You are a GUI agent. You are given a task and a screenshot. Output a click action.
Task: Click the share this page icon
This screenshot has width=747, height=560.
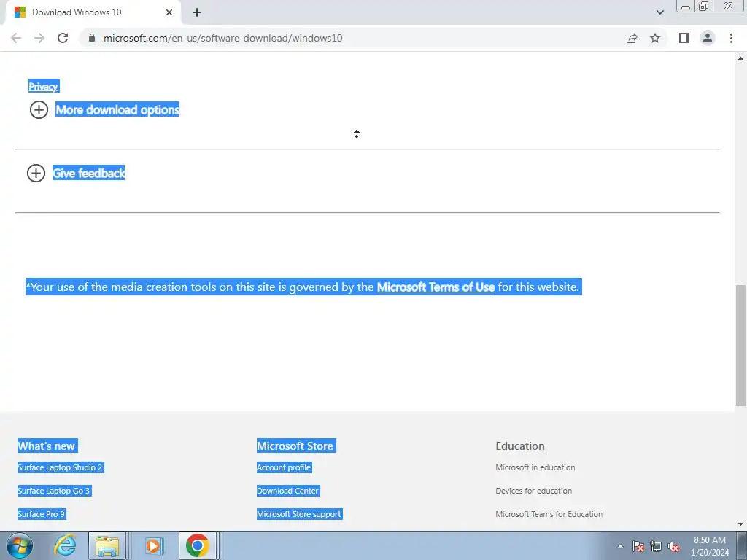click(632, 38)
